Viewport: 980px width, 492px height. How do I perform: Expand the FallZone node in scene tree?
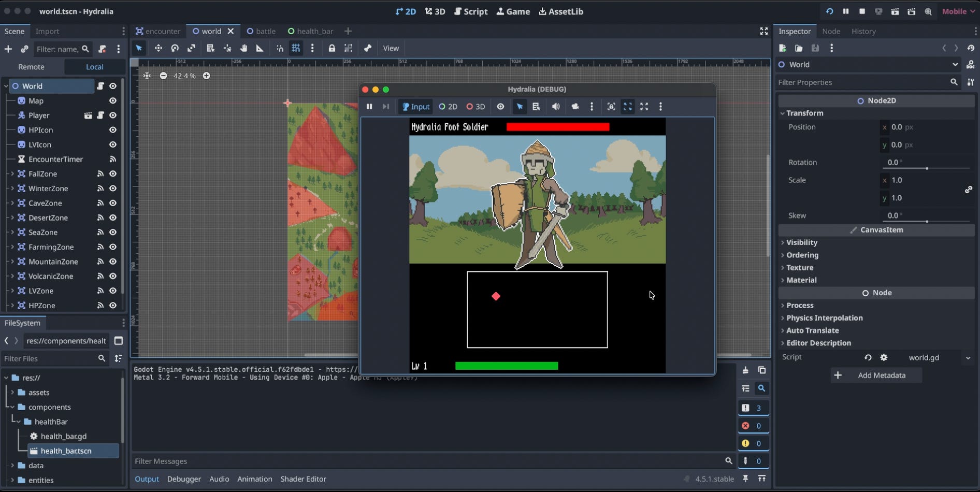tap(12, 174)
